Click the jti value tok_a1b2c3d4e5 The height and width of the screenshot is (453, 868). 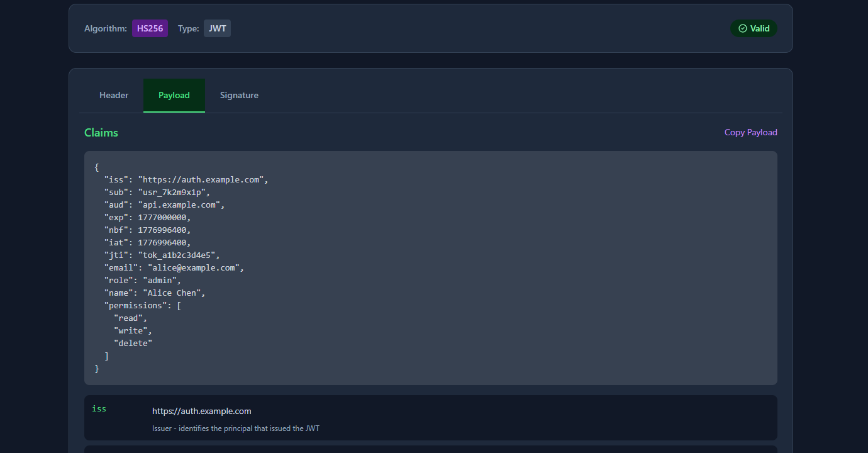[179, 255]
